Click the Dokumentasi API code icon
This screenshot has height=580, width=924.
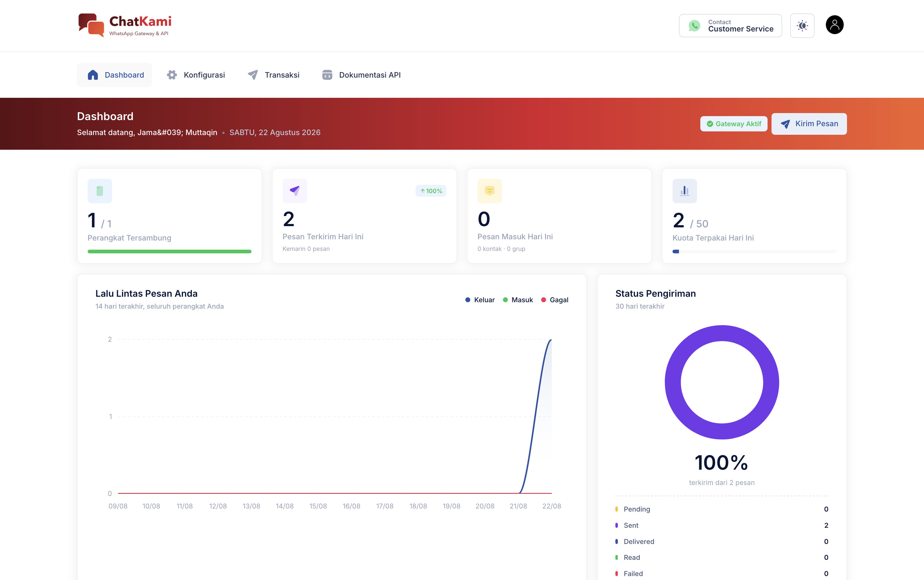point(327,75)
